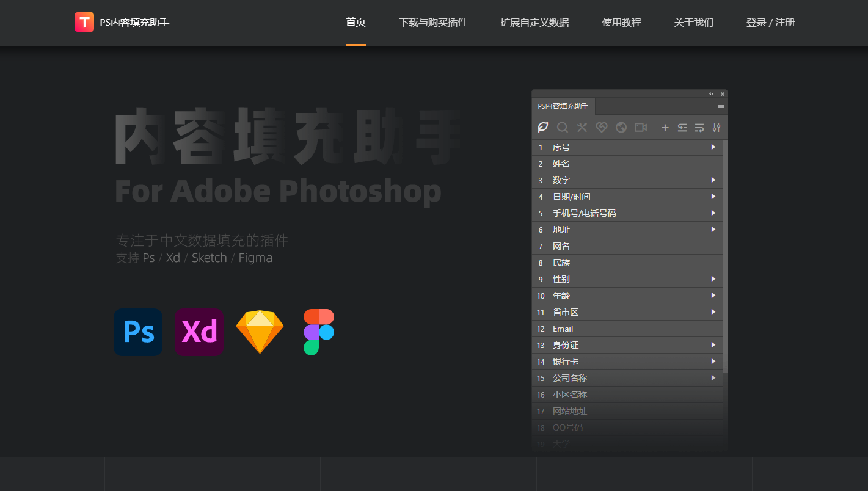This screenshot has height=491, width=868.
Task: Select the 民族 row in the list
Action: tap(627, 263)
